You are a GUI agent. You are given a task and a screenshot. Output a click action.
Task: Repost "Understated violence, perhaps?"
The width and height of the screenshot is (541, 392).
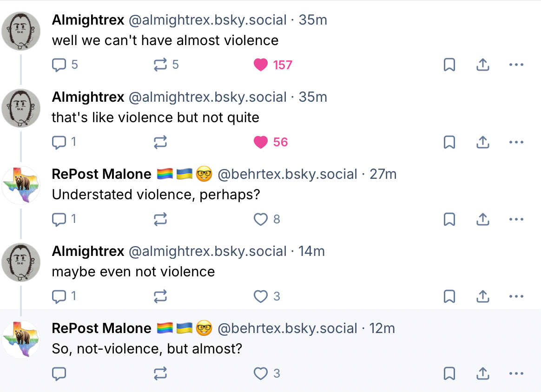[x=160, y=219]
